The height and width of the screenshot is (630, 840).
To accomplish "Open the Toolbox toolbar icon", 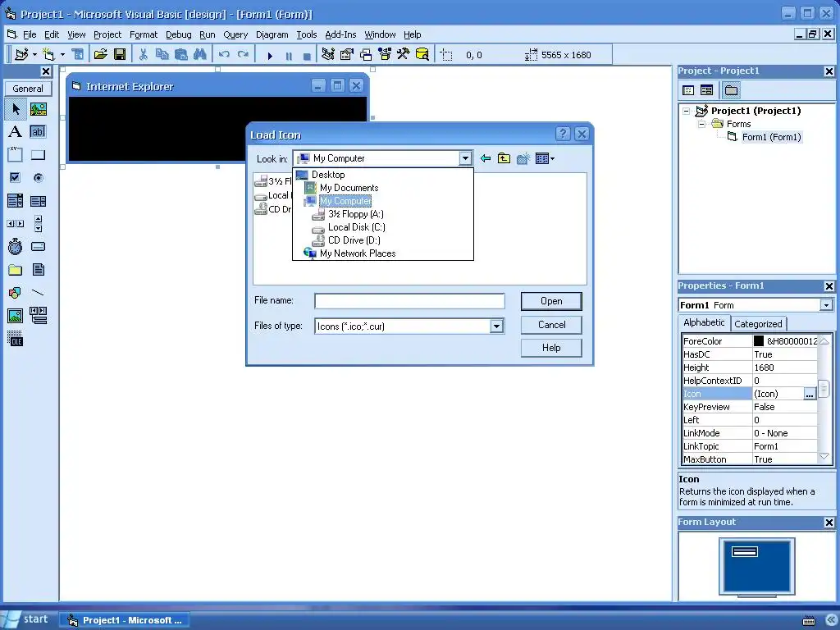I will click(404, 54).
